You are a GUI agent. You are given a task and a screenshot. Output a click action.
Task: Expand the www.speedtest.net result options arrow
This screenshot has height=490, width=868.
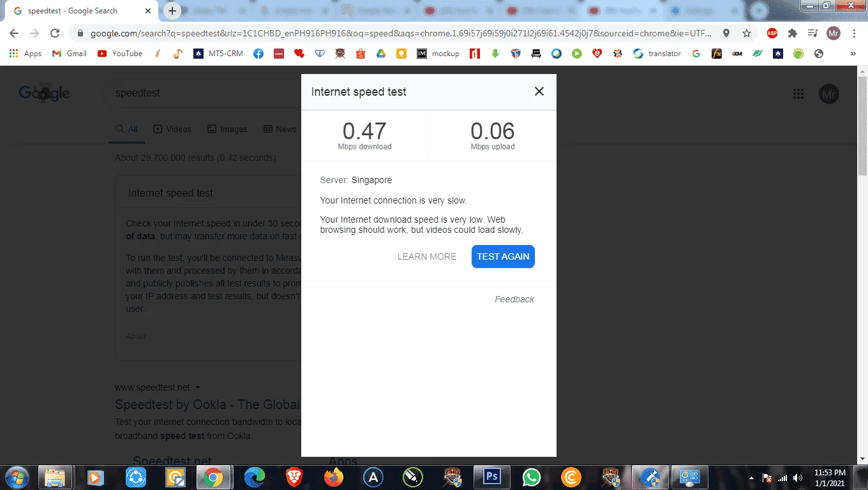(x=198, y=387)
